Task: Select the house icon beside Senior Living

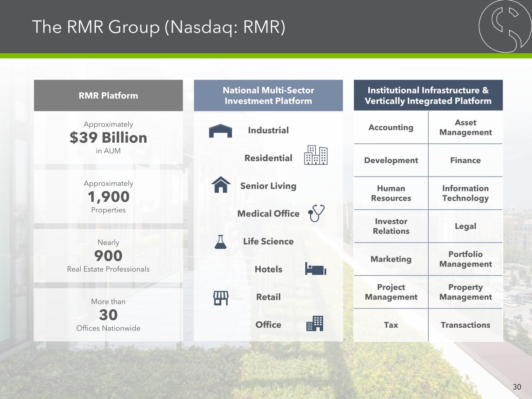Action: [x=221, y=185]
